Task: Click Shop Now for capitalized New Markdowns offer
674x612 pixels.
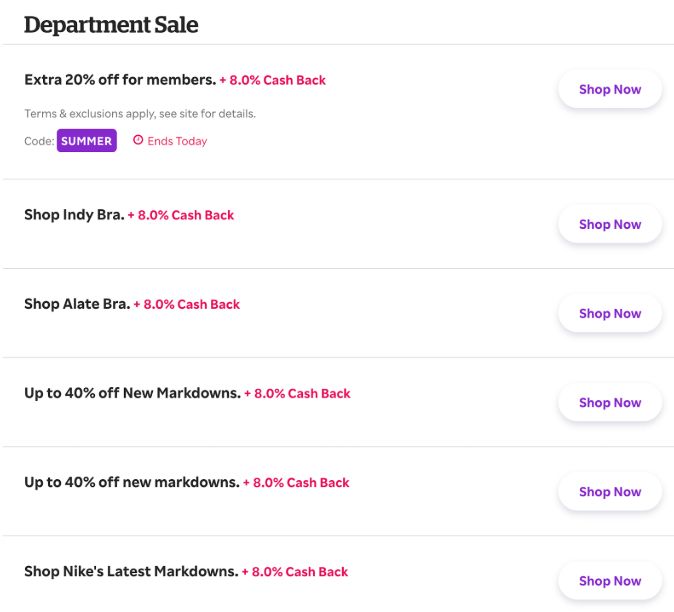Action: (x=609, y=402)
